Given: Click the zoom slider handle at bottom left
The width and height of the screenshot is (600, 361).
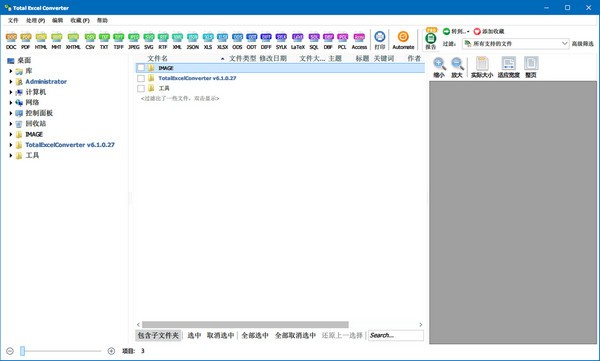Looking at the screenshot, I should click(23, 351).
